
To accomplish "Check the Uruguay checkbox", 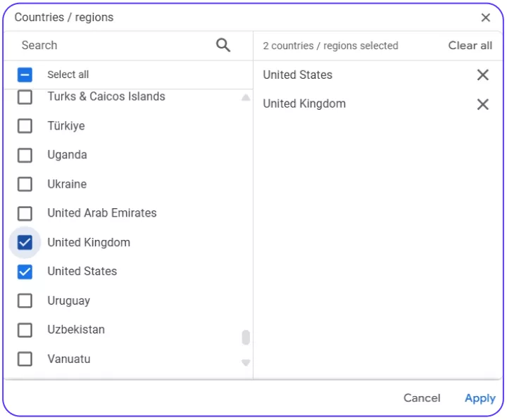I will click(25, 301).
